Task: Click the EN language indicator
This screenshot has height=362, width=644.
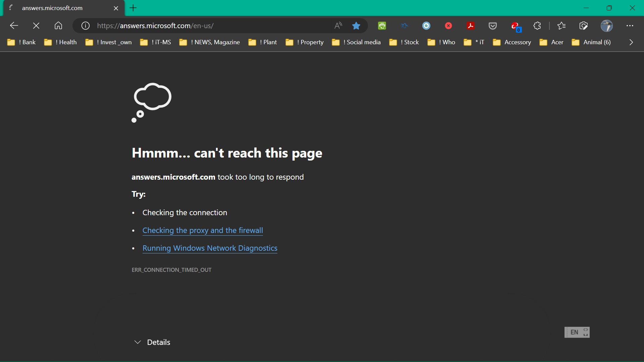Action: click(574, 332)
